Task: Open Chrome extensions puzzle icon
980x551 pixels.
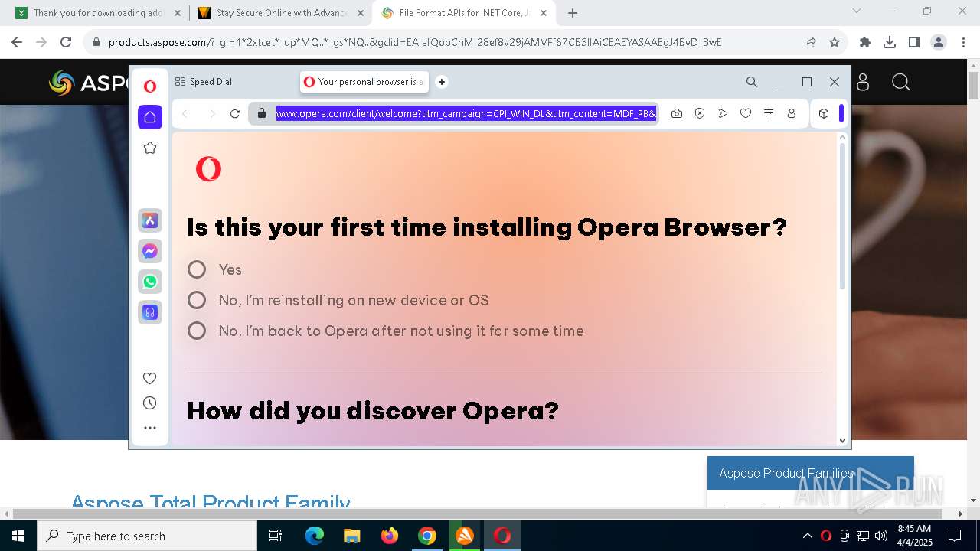Action: click(x=865, y=42)
